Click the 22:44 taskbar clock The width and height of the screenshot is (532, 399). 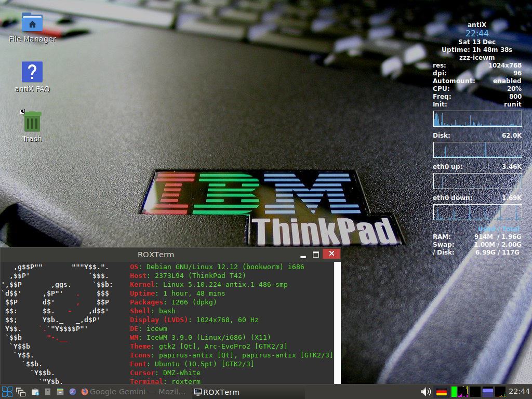pos(519,392)
